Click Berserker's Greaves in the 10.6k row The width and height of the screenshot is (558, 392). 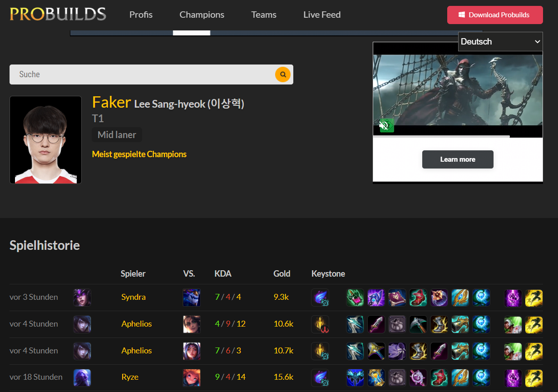tap(439, 324)
